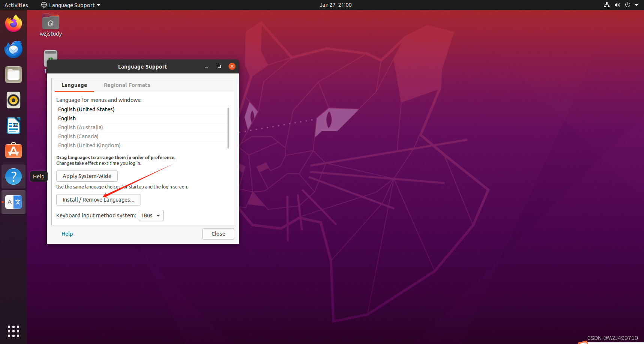Screen dimensions: 644x344
Task: Maximize the Language Support window
Action: tap(219, 67)
